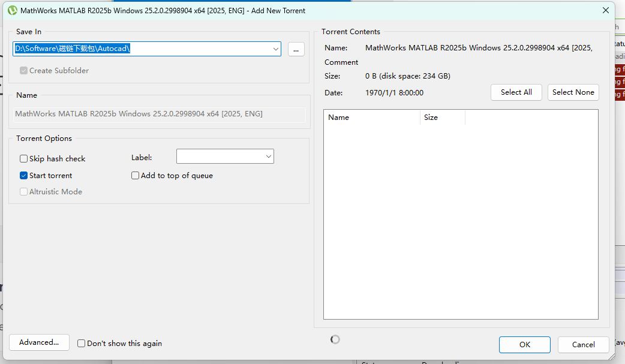Click the loading spinner icon

coord(335,339)
